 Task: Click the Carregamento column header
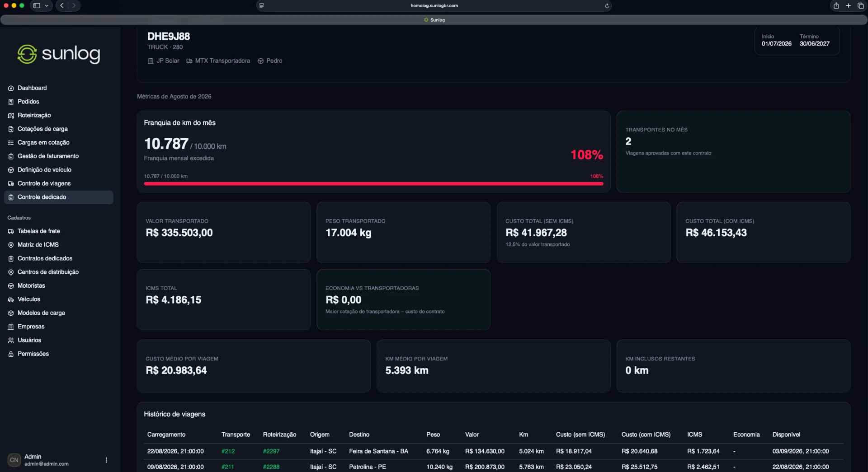coord(166,435)
